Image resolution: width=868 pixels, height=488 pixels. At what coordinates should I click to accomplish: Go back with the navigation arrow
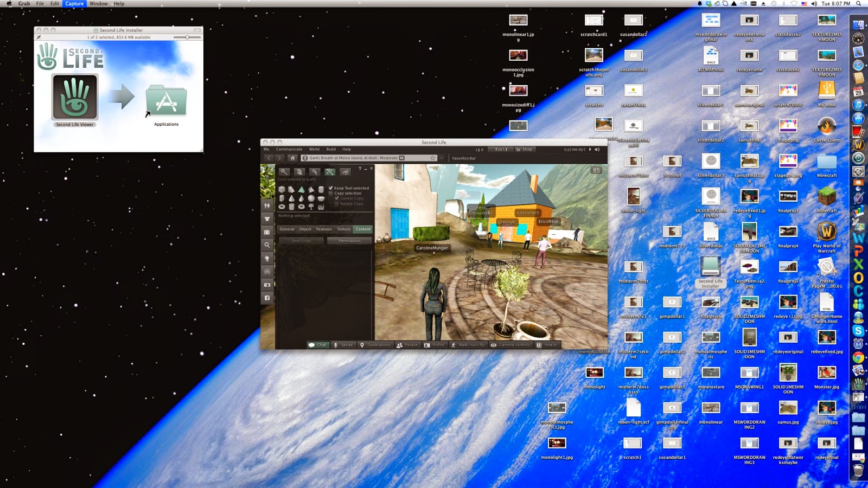coord(269,158)
